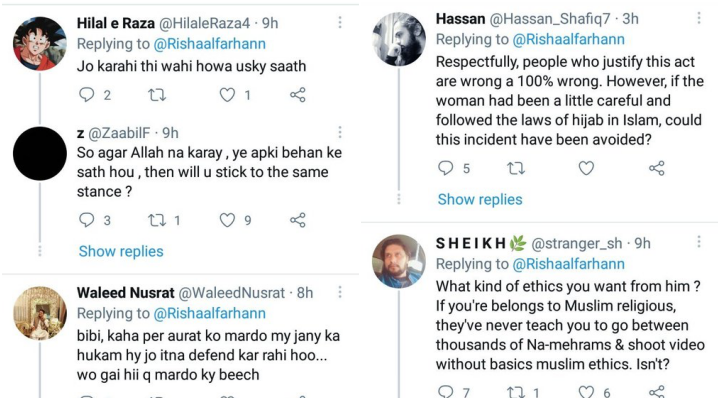Reply to Hassan's tweet
The height and width of the screenshot is (400, 720).
pos(447,168)
